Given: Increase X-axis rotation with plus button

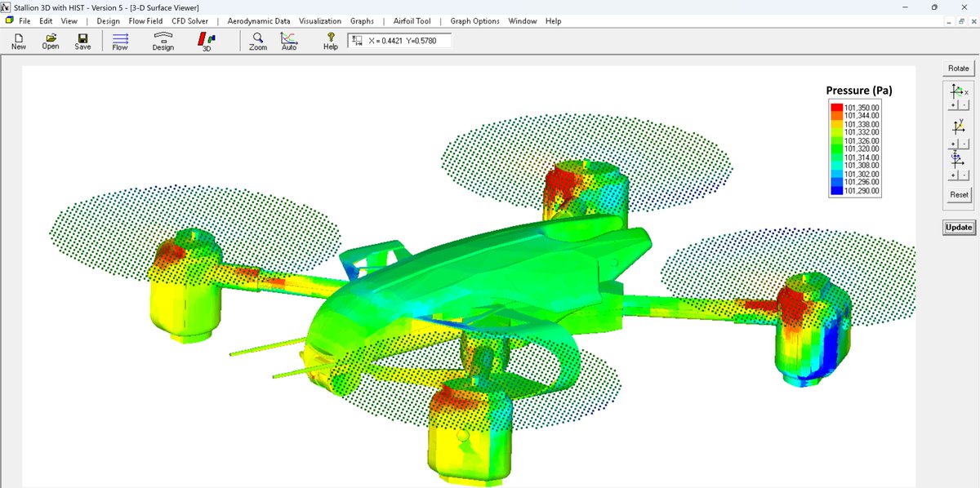Looking at the screenshot, I should tap(954, 106).
